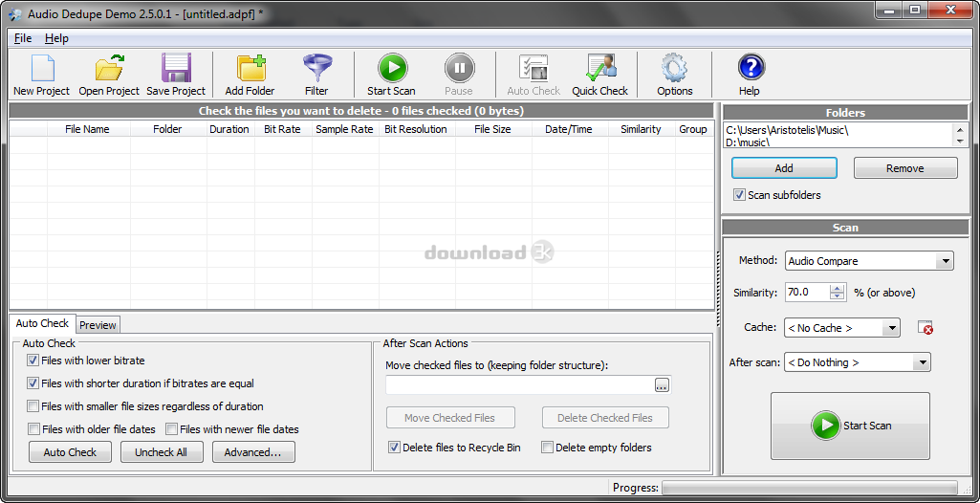980x503 pixels.
Task: Increase Similarity with the up spinner arrow
Action: click(837, 288)
